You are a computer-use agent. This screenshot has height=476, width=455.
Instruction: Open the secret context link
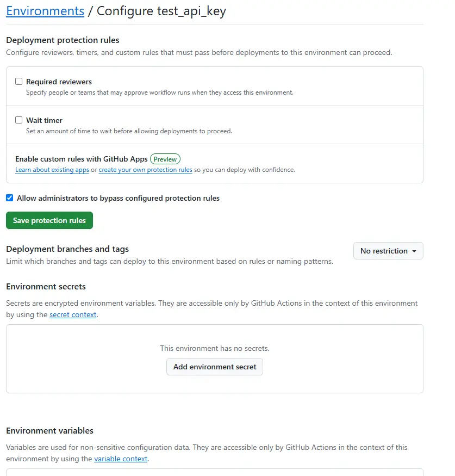(x=73, y=314)
